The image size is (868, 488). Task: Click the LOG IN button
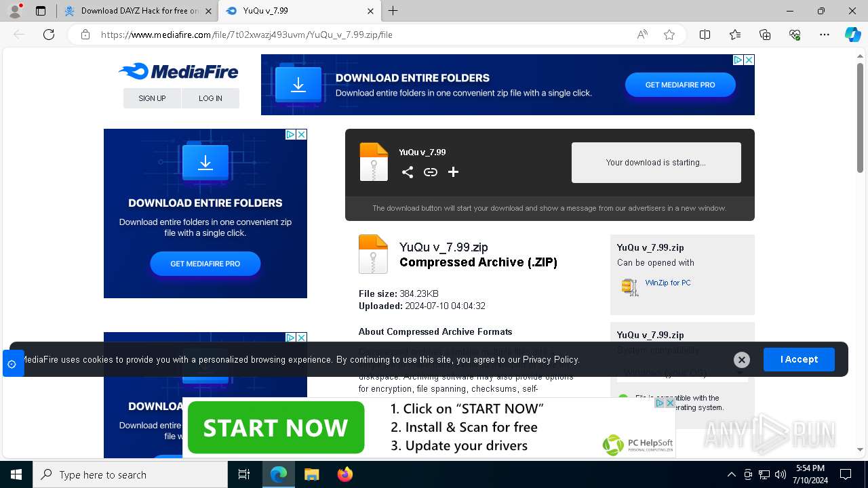tap(210, 98)
